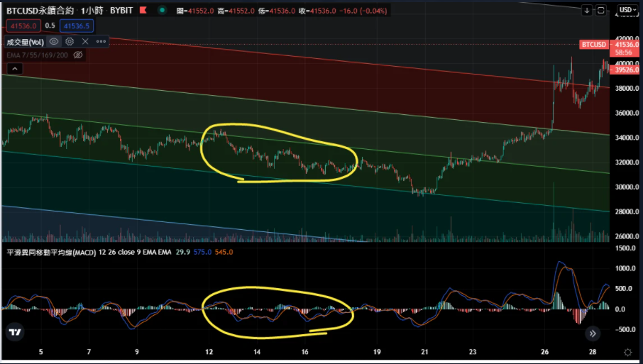
Task: Click the red flag icon beside BYBIT
Action: point(143,10)
